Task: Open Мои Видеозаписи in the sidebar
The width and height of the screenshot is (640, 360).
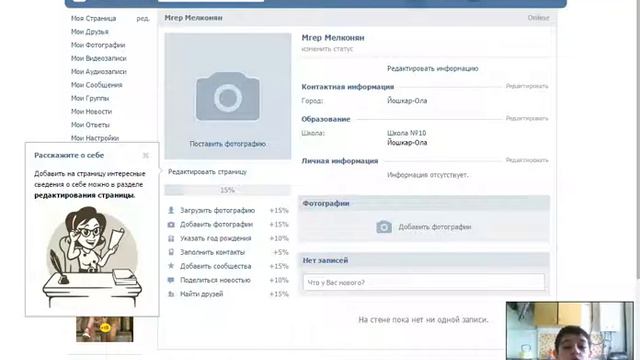Action: tap(99, 58)
